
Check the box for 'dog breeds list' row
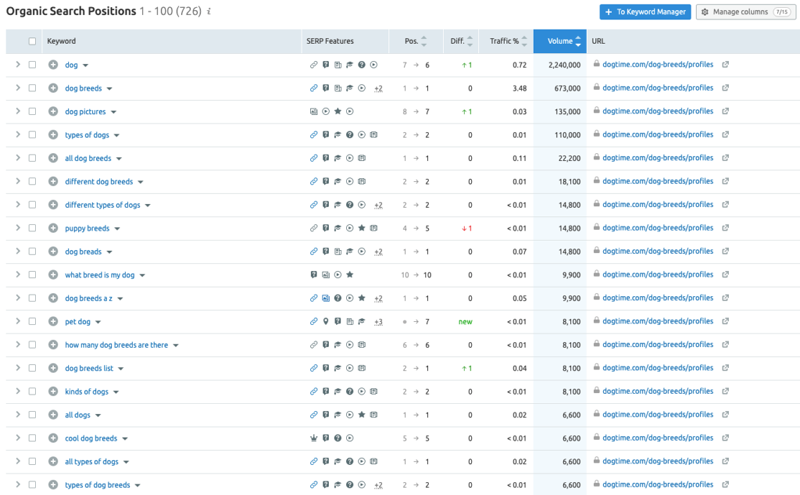click(32, 368)
